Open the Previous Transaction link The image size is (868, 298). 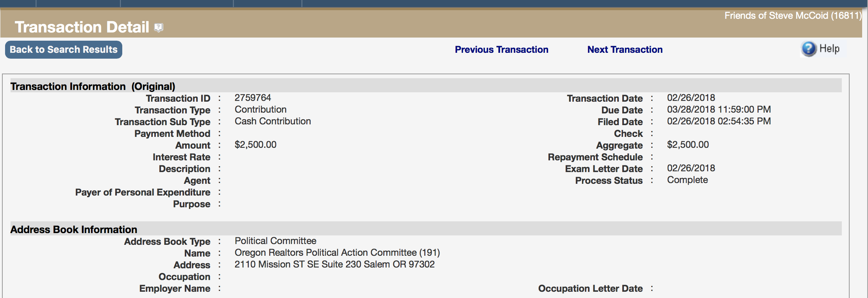(502, 50)
